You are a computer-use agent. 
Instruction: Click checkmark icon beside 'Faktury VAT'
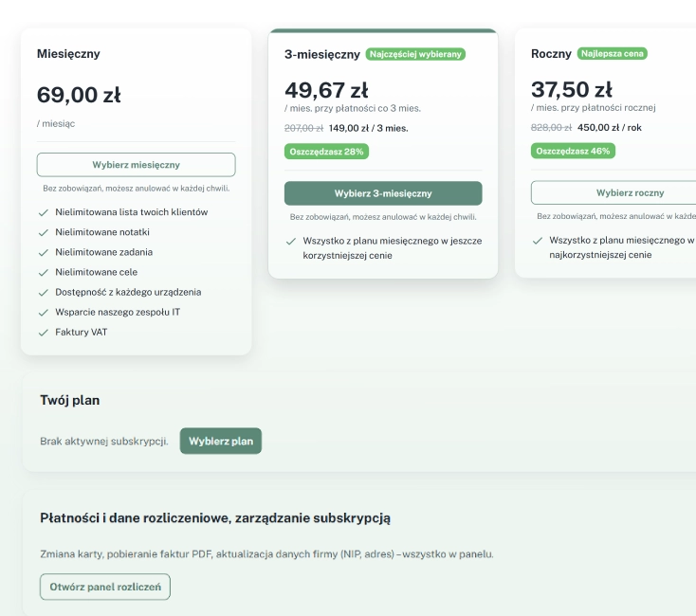pyautogui.click(x=44, y=333)
